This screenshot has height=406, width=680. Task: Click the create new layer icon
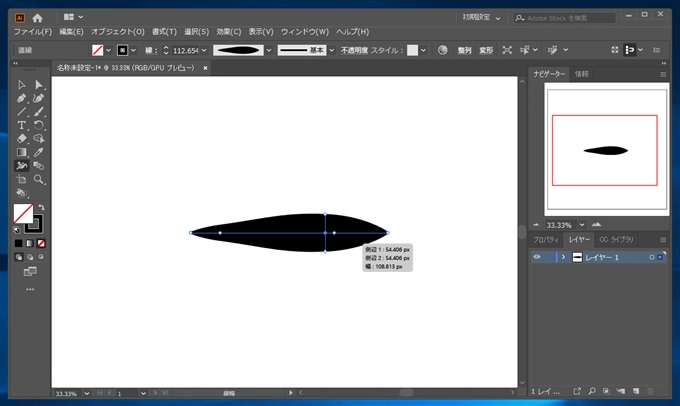[x=636, y=391]
